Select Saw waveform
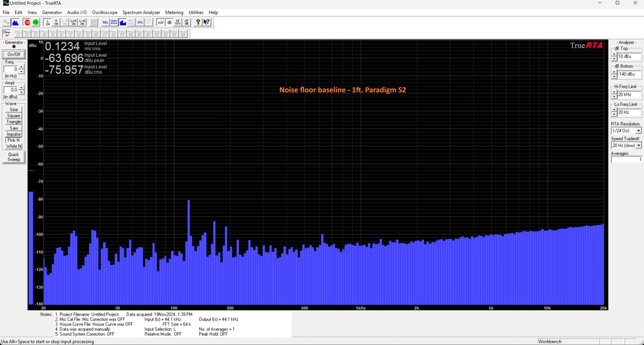644x345 pixels. (14, 128)
